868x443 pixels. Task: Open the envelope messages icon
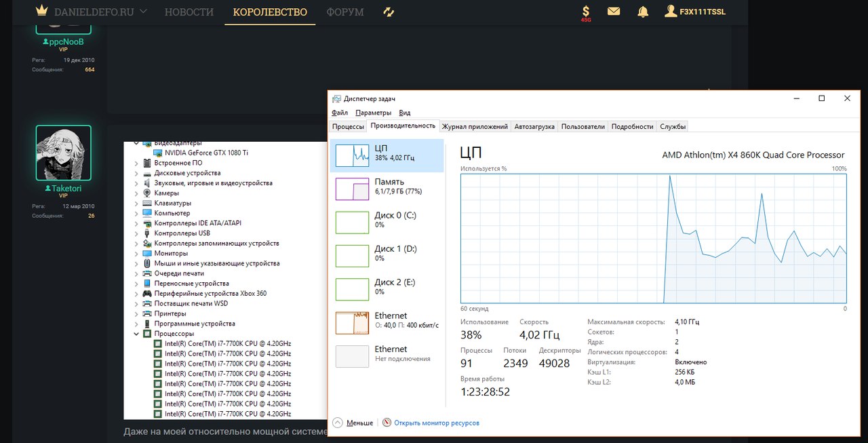pos(614,12)
